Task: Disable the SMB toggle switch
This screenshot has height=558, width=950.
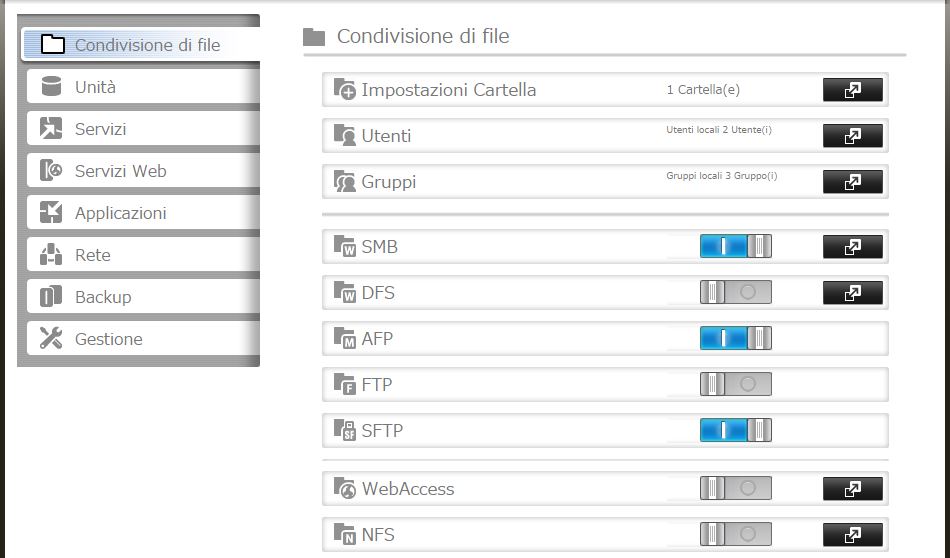Action: pos(735,246)
